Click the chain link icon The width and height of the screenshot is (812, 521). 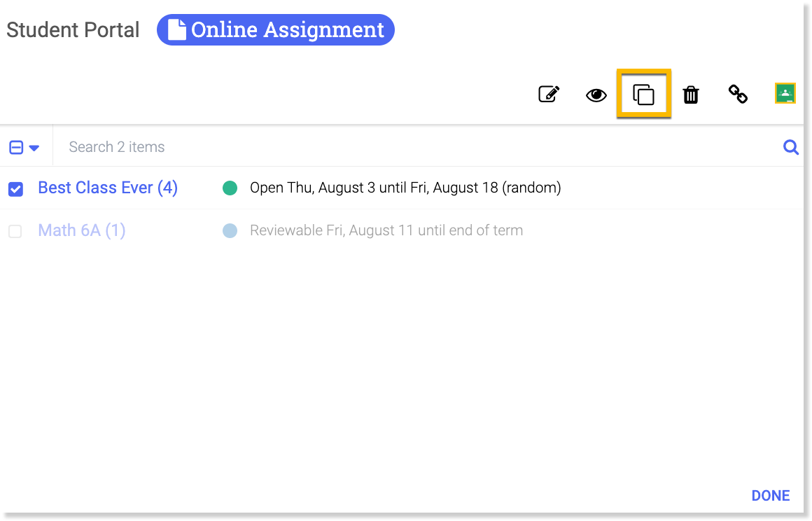(738, 95)
